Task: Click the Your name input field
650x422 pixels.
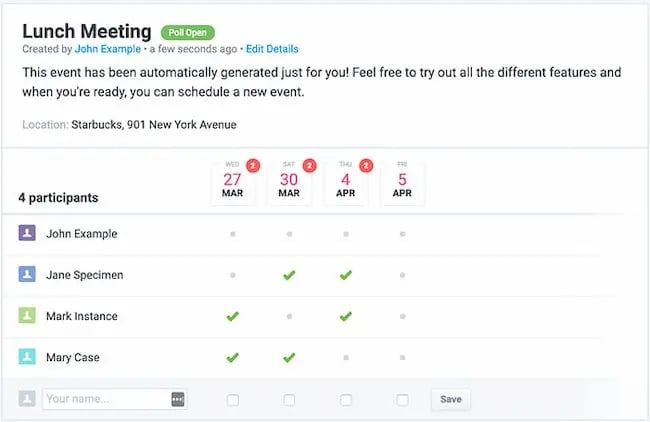Action: click(x=105, y=399)
